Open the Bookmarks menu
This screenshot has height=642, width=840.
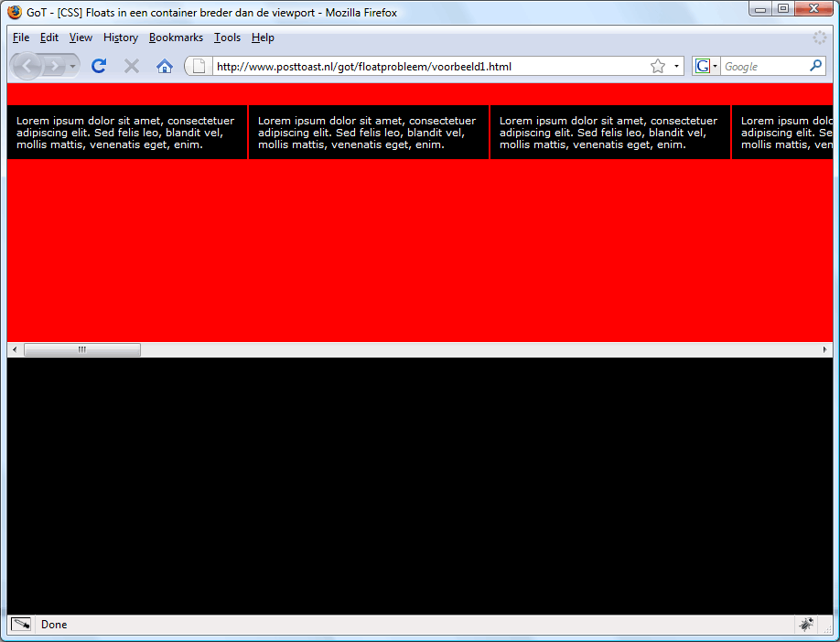176,37
